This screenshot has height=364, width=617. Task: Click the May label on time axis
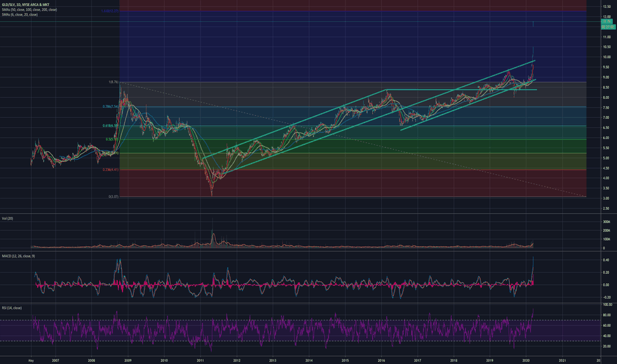(x=31, y=360)
